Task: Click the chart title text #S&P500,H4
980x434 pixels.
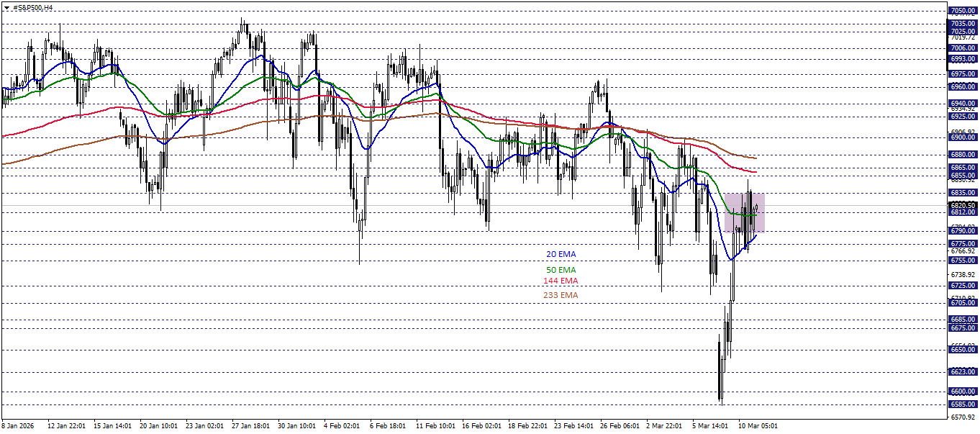Action: tap(32, 8)
